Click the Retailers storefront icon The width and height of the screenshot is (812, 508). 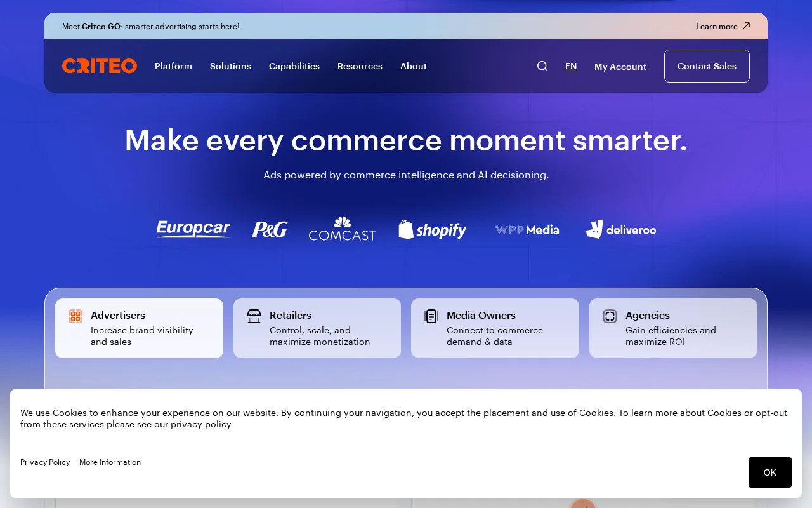[x=254, y=316]
